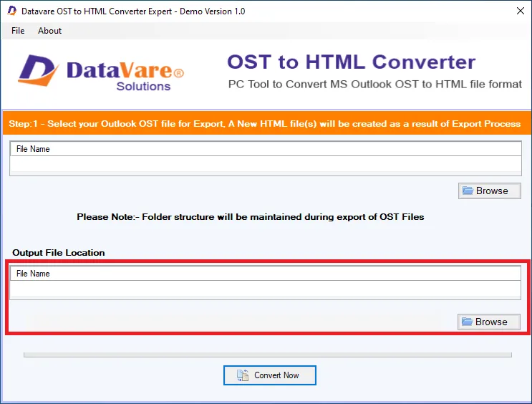Click the 'Output File Location' label

pos(59,253)
